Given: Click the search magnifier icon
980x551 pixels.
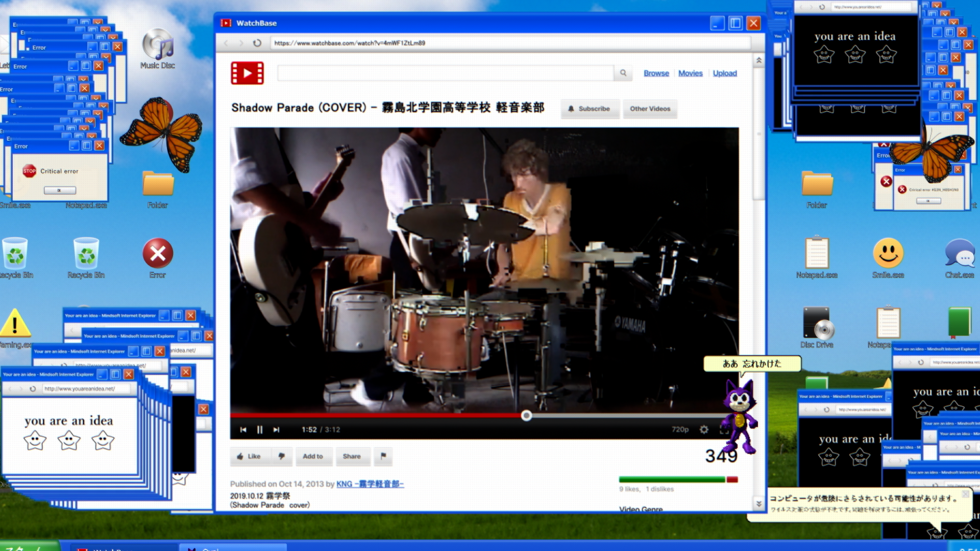Looking at the screenshot, I should point(623,73).
